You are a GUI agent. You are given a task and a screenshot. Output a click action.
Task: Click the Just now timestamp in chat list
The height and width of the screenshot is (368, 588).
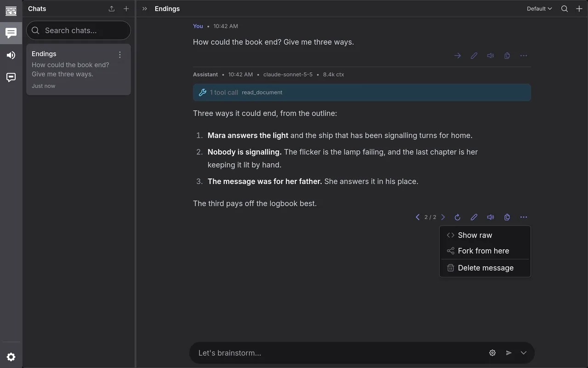(x=43, y=86)
